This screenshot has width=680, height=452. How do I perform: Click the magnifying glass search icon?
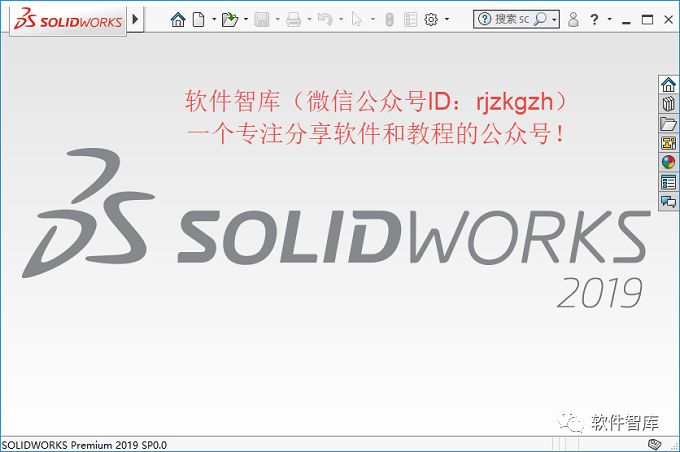(540, 19)
